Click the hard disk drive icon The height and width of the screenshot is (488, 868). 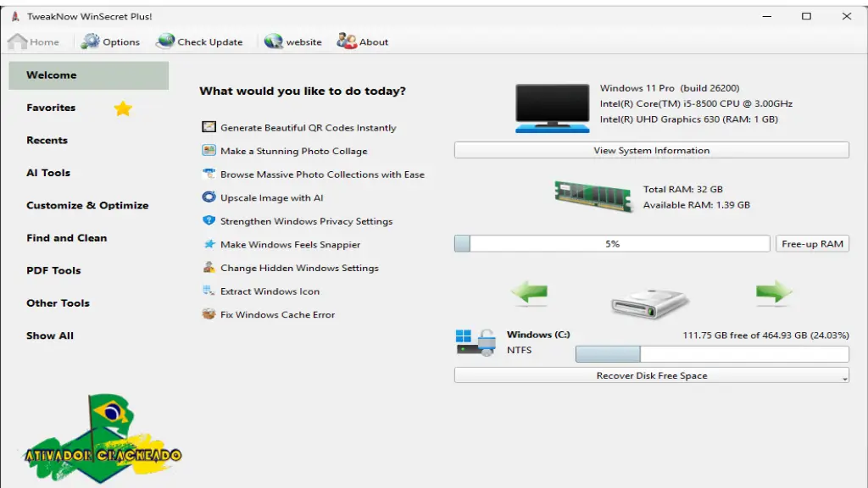[x=650, y=303]
